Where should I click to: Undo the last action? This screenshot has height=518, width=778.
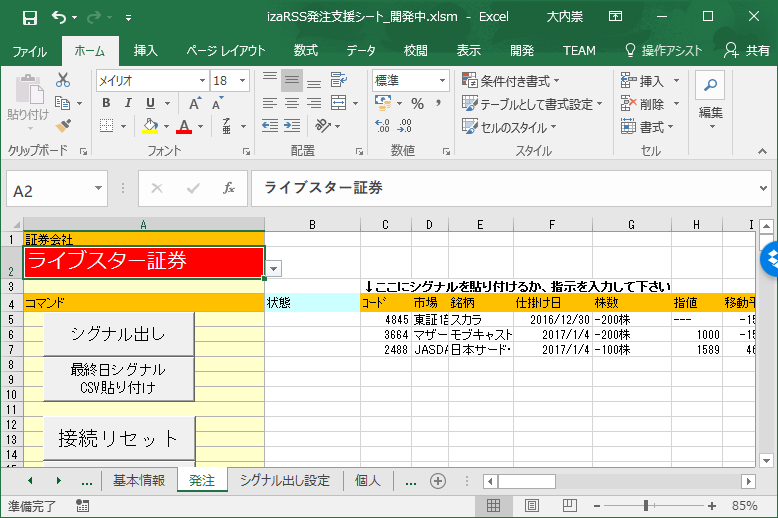(x=59, y=17)
